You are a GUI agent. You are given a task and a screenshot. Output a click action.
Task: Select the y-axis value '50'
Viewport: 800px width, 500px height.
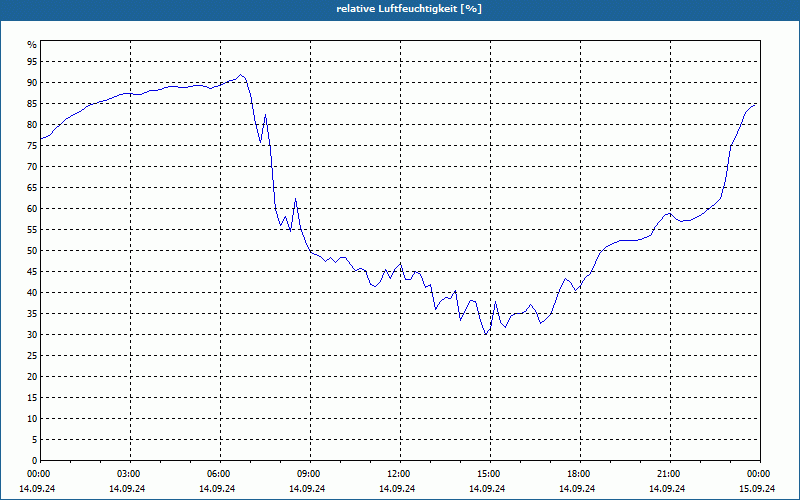pyautogui.click(x=32, y=251)
